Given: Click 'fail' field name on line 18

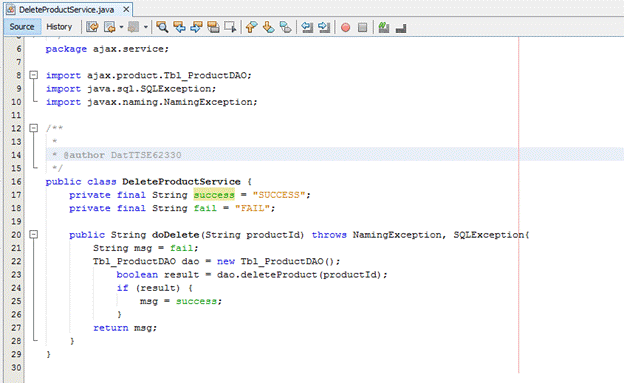Looking at the screenshot, I should coord(205,208).
